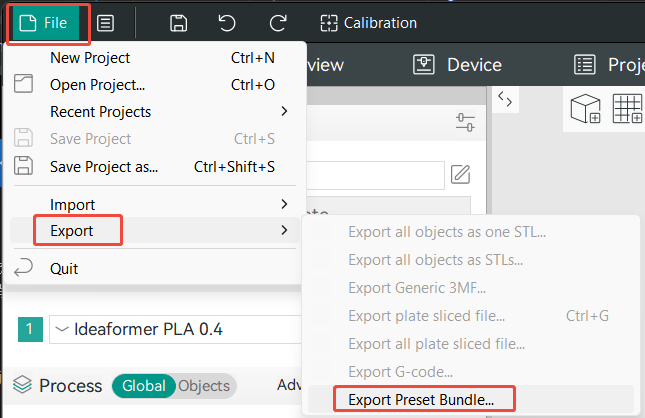Image resolution: width=645 pixels, height=418 pixels.
Task: Switch to the Device tab
Action: pos(457,65)
